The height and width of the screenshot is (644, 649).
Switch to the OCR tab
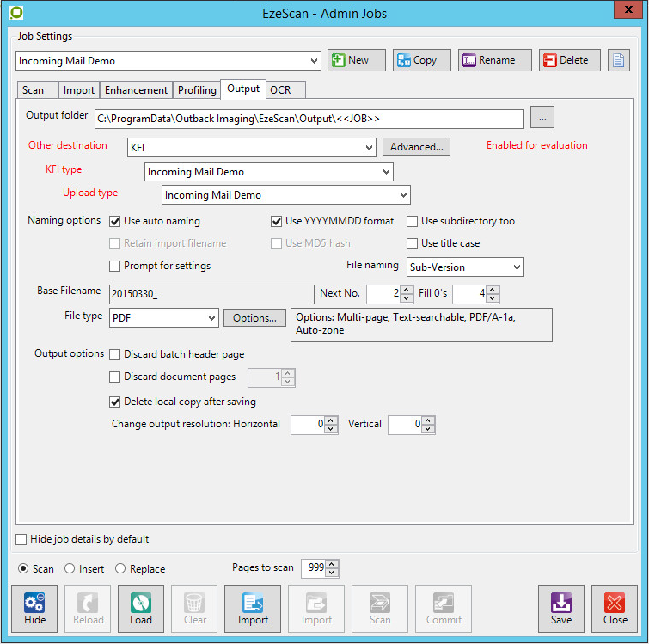[x=280, y=90]
